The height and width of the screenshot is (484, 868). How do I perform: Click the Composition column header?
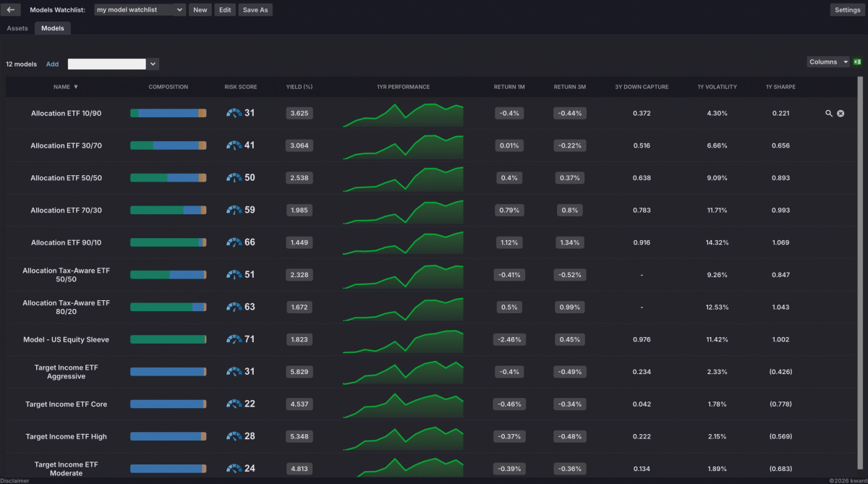click(169, 87)
